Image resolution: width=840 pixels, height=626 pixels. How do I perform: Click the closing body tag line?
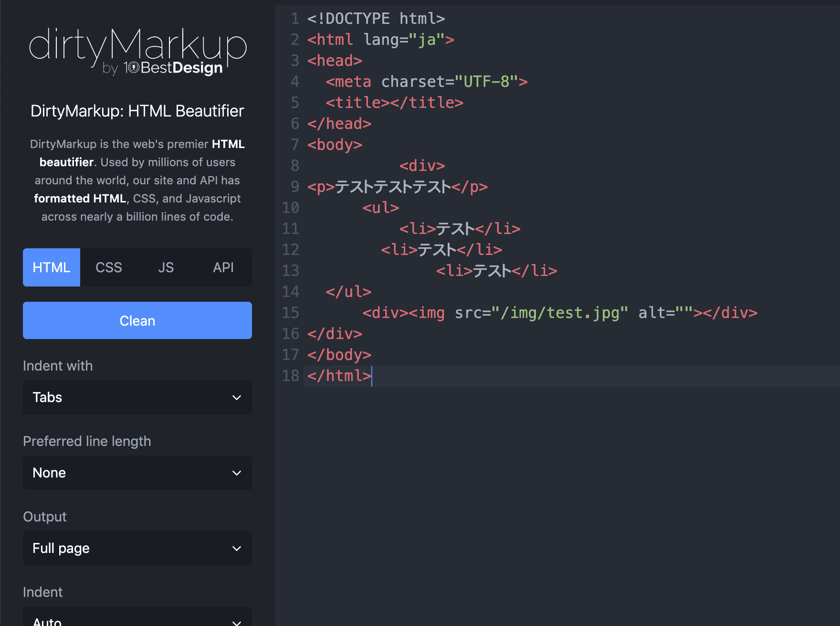[x=339, y=355]
